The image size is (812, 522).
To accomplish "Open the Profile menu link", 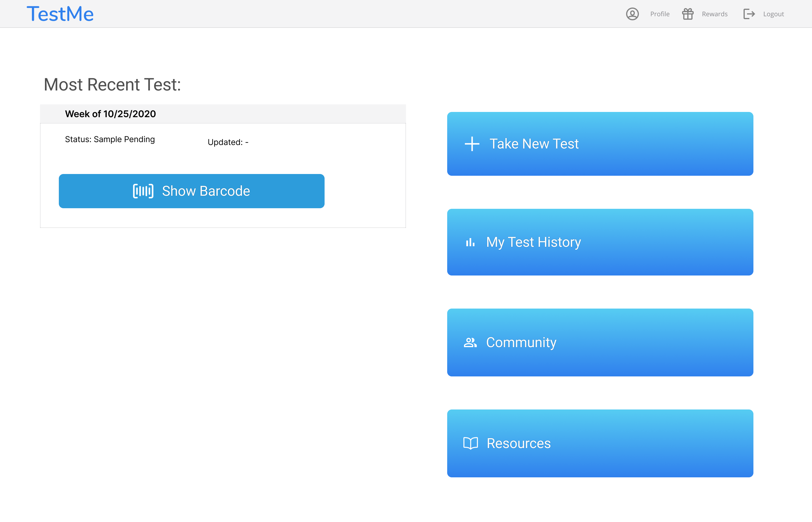I will pos(659,14).
